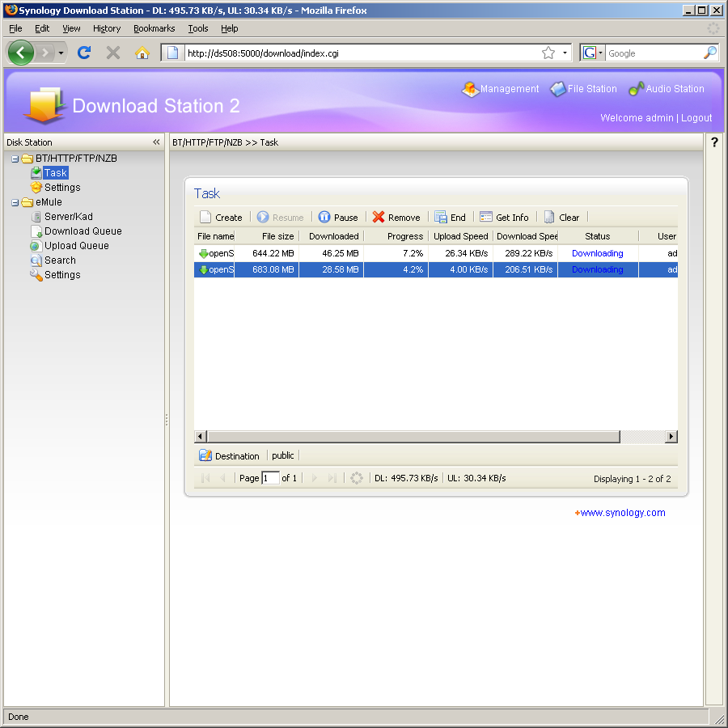Open the Firefox Bookmarks menu
728x728 pixels.
pos(154,29)
